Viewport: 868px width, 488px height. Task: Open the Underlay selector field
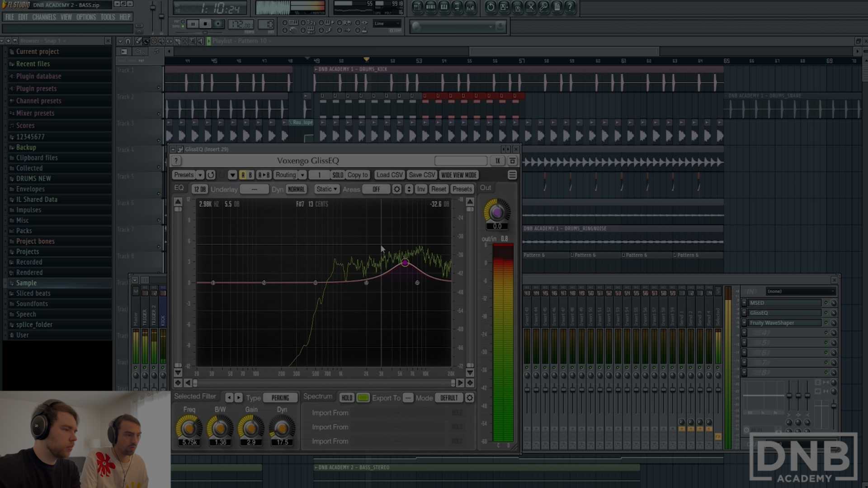point(254,189)
